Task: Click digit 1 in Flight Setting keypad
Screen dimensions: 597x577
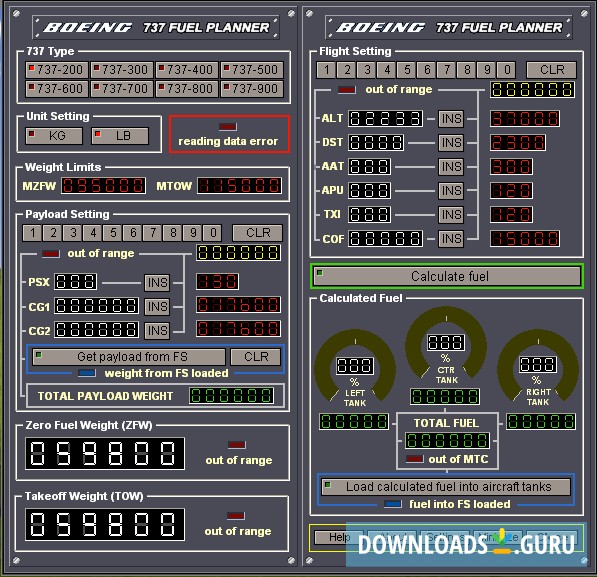Action: [326, 70]
